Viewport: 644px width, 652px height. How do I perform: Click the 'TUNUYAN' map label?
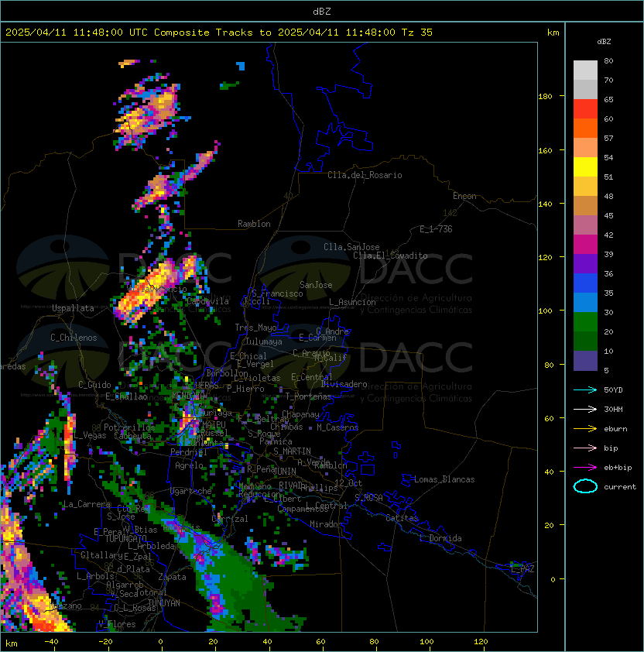[164, 603]
